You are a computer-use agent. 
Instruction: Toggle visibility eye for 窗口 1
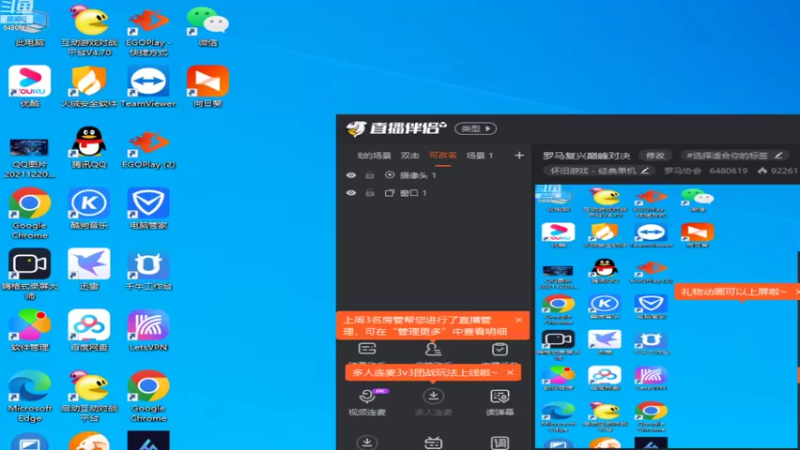click(351, 193)
